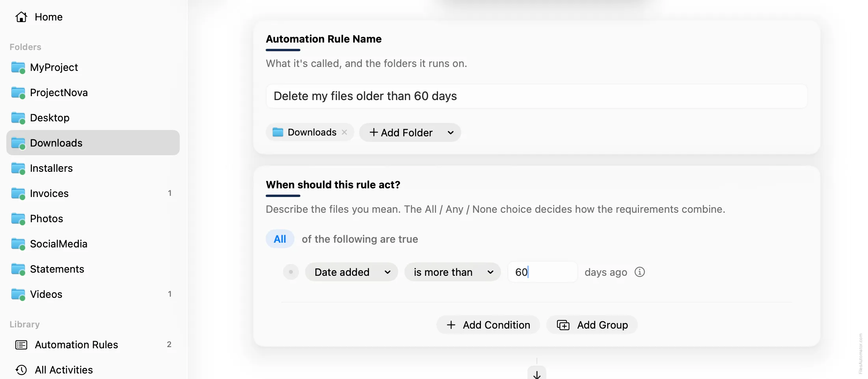
Task: Open All Activities in Library
Action: click(x=93, y=370)
